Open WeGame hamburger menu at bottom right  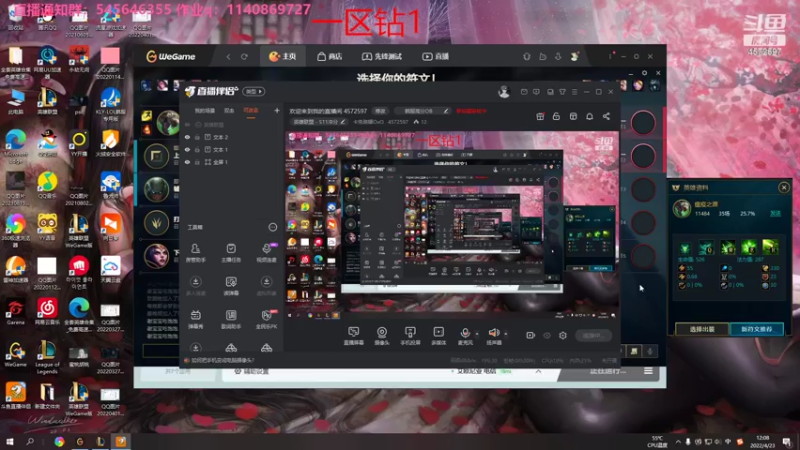pos(648,371)
